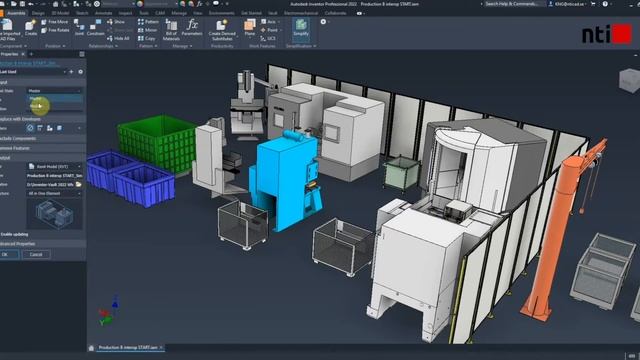Viewport: 640px width, 360px height.
Task: Switch to the Collaborate ribbon tab
Action: tap(335, 13)
